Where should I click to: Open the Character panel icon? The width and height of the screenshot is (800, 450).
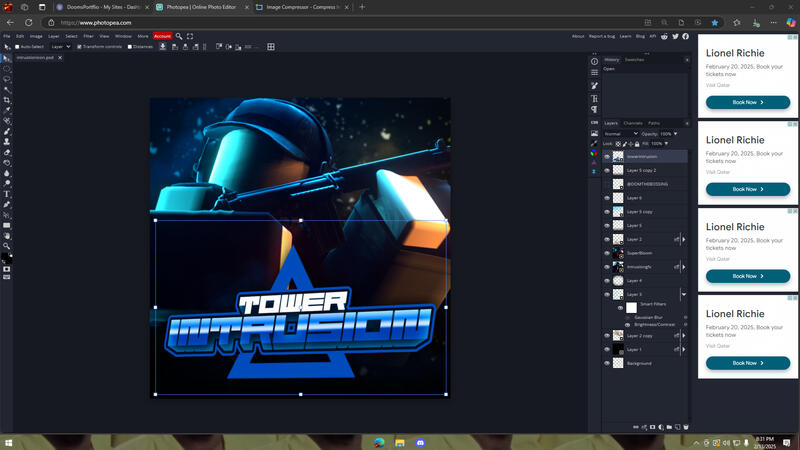click(x=594, y=98)
